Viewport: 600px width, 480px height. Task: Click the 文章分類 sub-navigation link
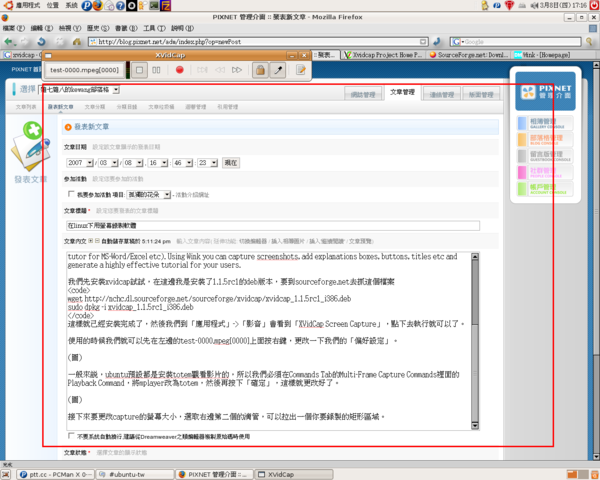95,107
